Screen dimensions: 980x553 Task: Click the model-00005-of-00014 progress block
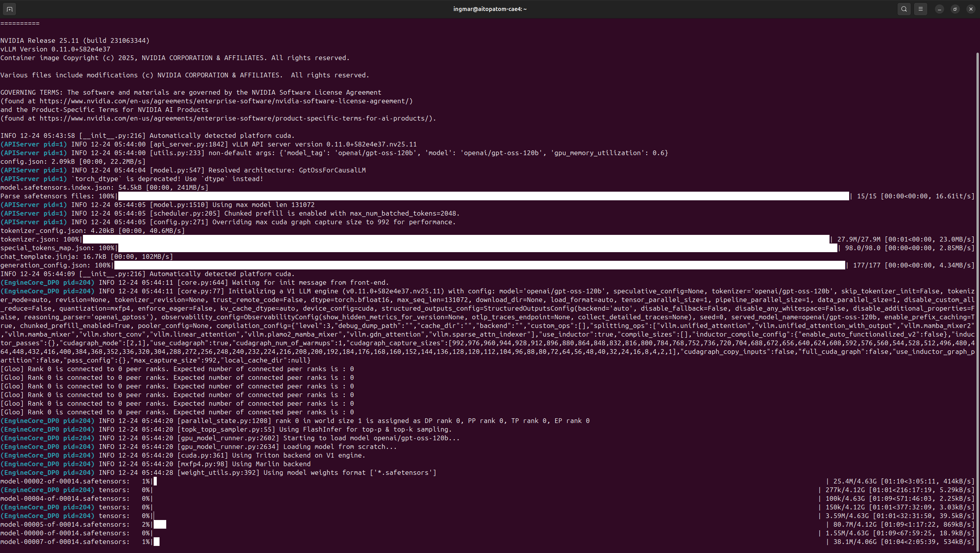[x=160, y=524]
